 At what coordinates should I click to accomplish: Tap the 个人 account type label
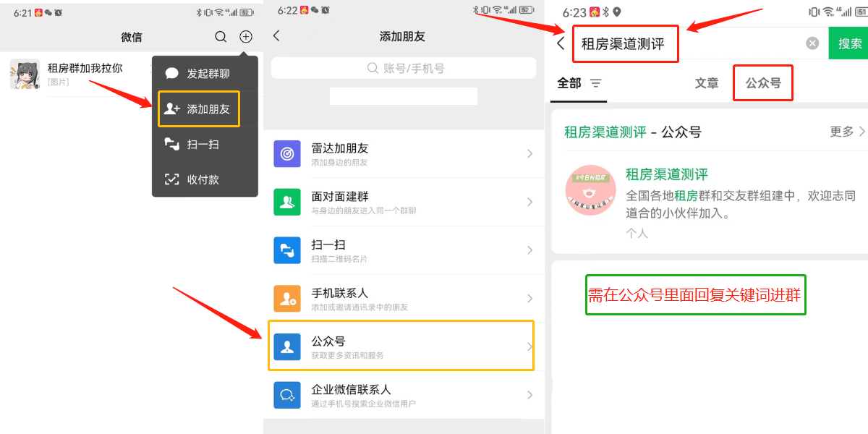point(637,234)
